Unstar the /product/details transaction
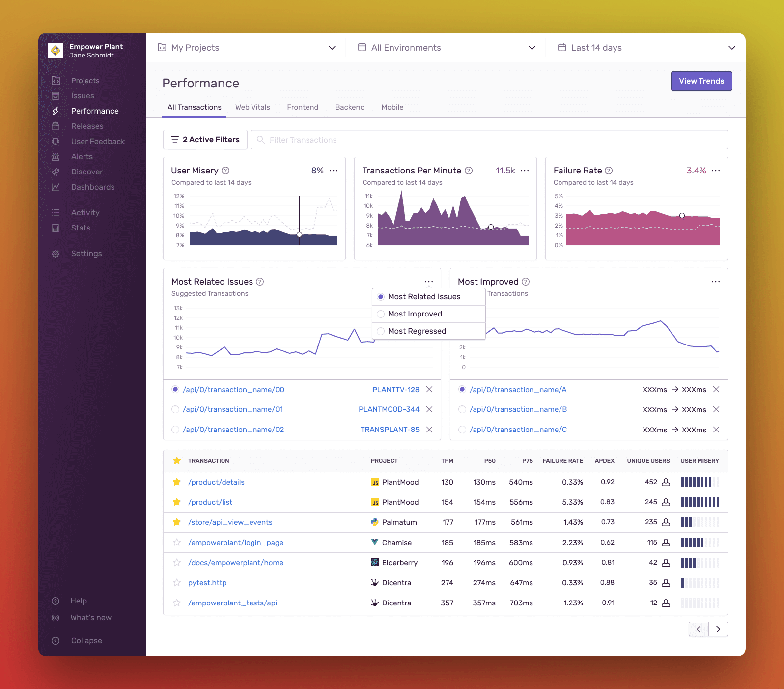The height and width of the screenshot is (689, 784). (x=177, y=482)
